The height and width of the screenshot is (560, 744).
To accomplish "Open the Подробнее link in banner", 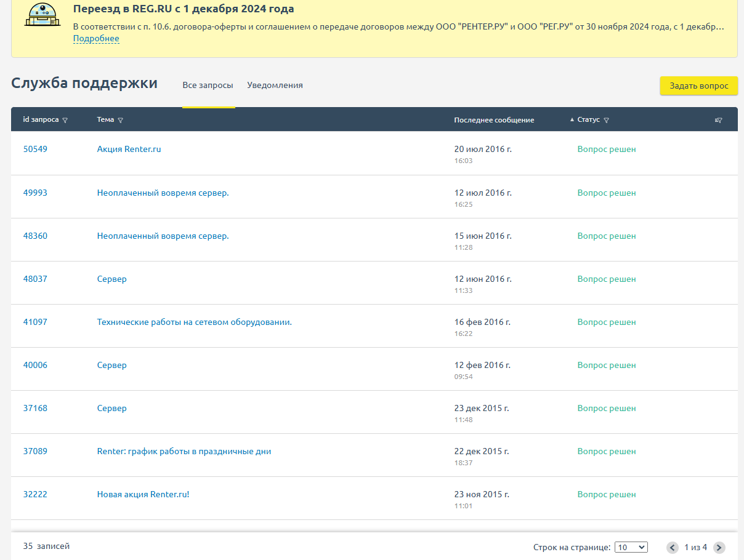I will pyautogui.click(x=96, y=39).
